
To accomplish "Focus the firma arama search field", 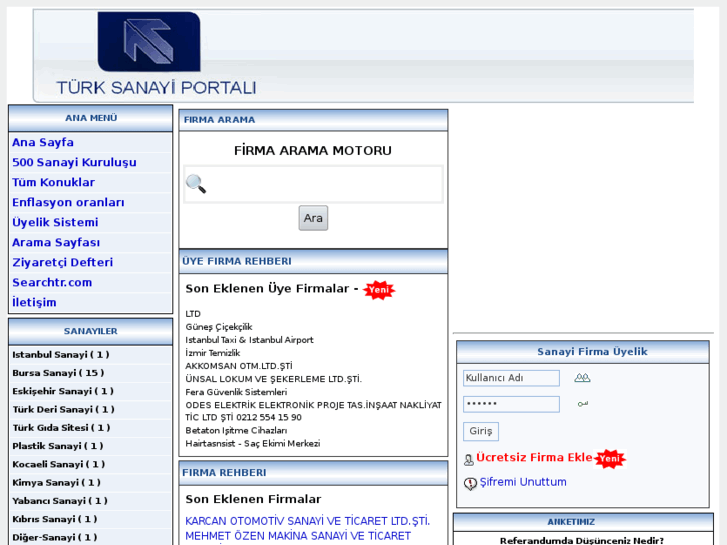I will (x=313, y=184).
